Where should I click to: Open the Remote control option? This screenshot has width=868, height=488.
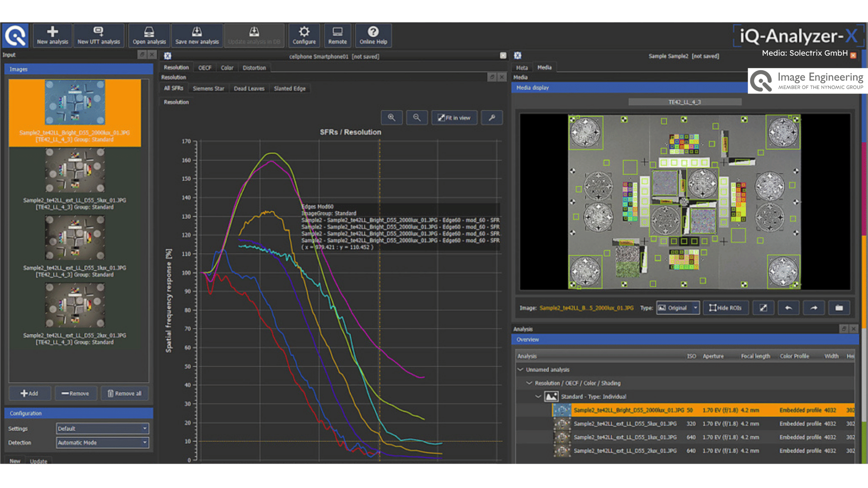pos(337,36)
